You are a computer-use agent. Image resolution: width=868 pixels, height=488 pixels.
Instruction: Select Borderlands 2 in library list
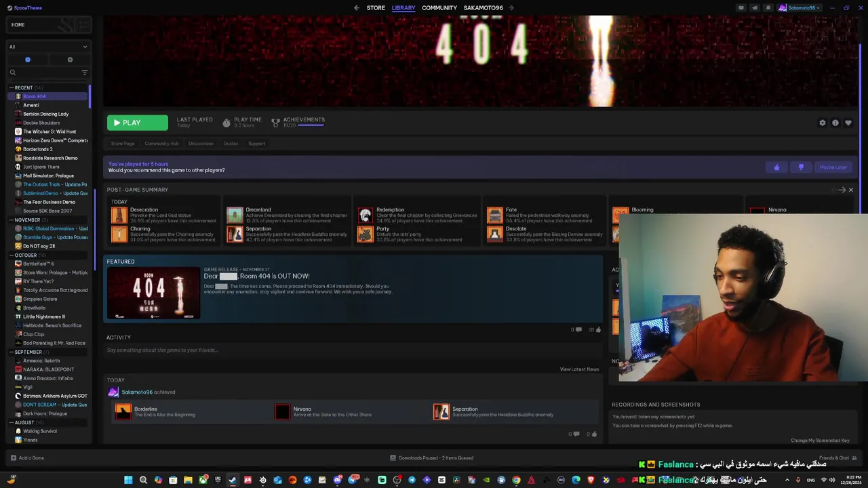pyautogui.click(x=37, y=149)
